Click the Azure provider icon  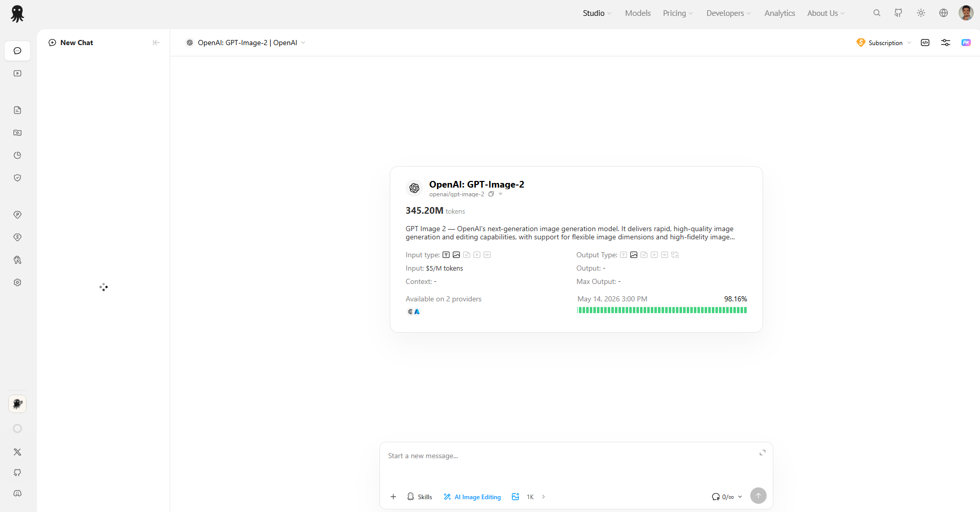[417, 312]
